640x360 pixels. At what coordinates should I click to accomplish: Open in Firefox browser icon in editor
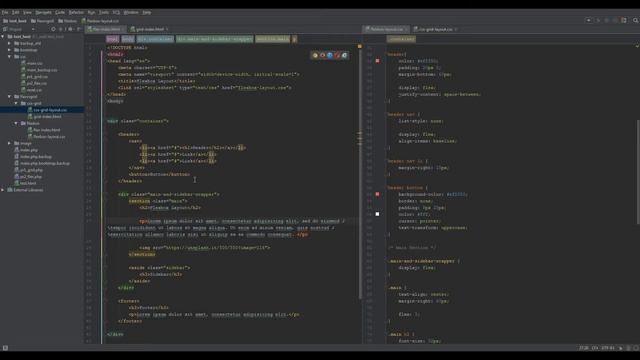[322, 55]
